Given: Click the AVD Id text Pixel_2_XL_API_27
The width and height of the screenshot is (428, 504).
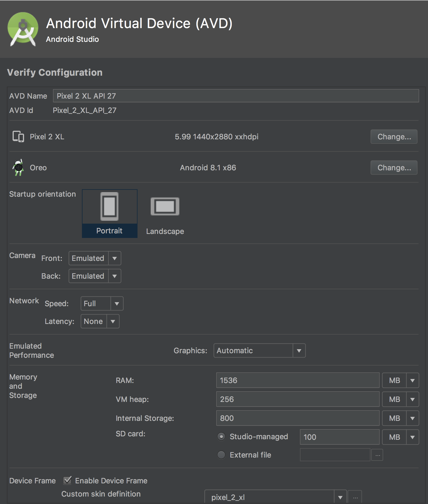Looking at the screenshot, I should [x=85, y=110].
